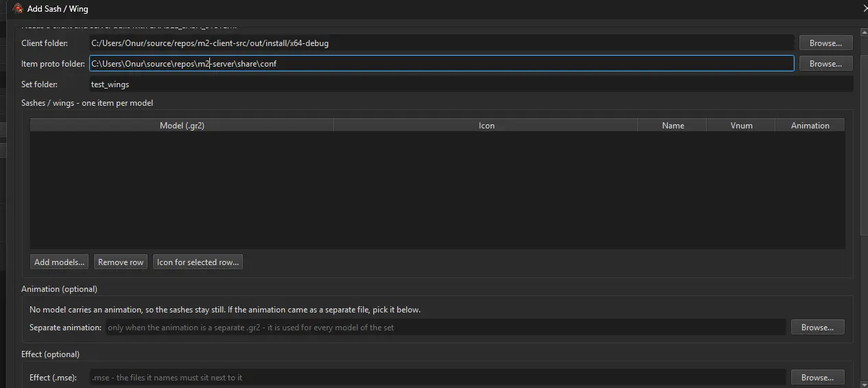Click the Icon column header

click(x=486, y=126)
